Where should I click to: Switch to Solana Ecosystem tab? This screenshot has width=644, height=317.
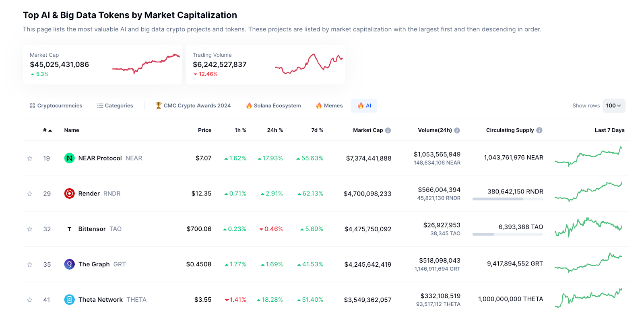274,106
